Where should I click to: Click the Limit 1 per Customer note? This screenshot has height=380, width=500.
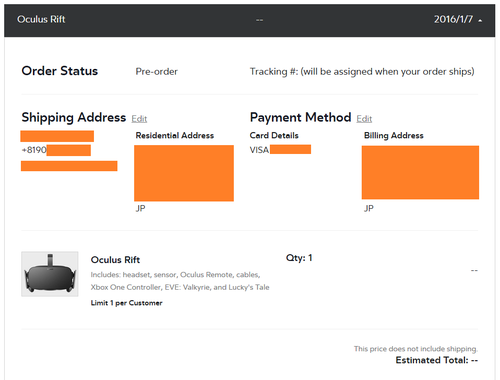[126, 303]
